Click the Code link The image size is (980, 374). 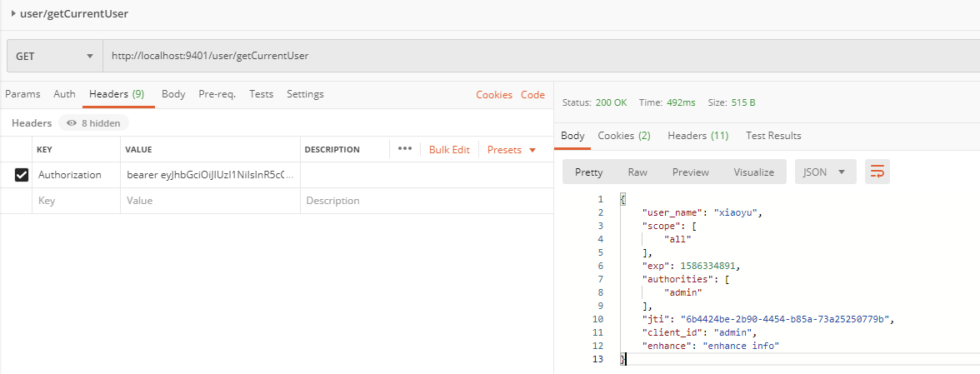coord(532,95)
